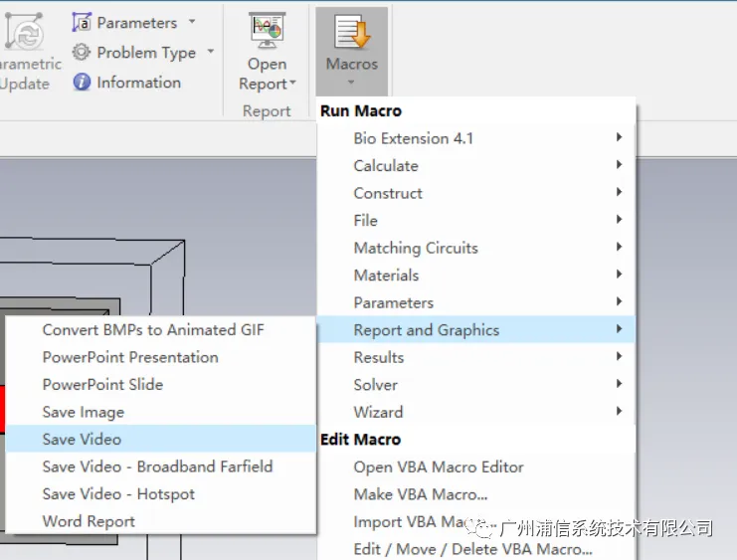Open the Open Report dropdown arrow

point(292,83)
